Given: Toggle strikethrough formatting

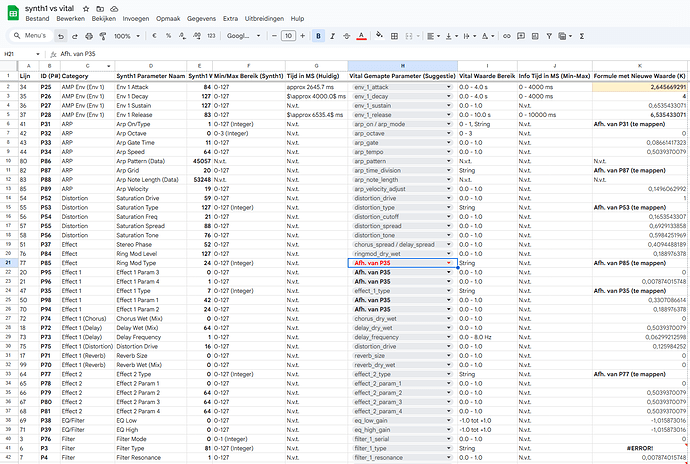Looking at the screenshot, I should pos(346,35).
